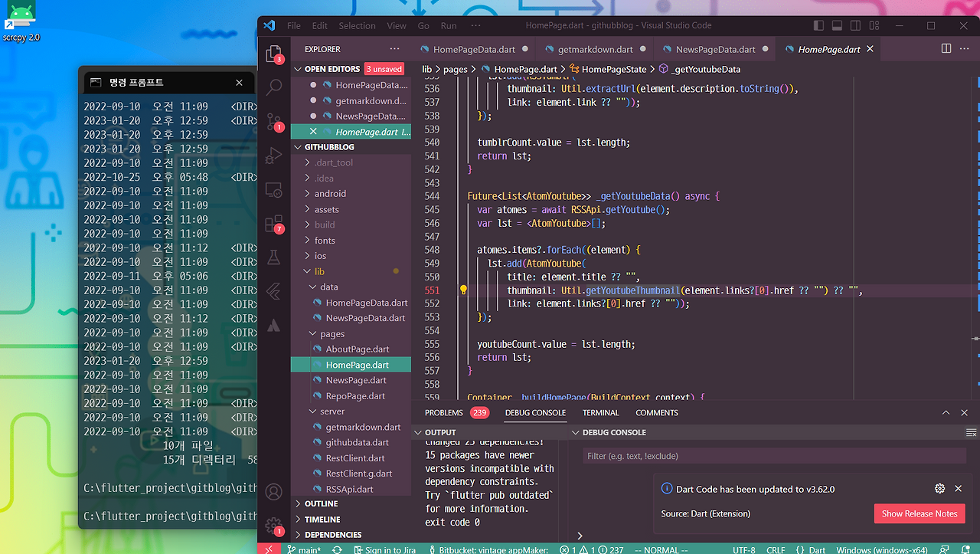Change the CRLF line ending setting
Image resolution: width=980 pixels, height=554 pixels.
(776, 549)
